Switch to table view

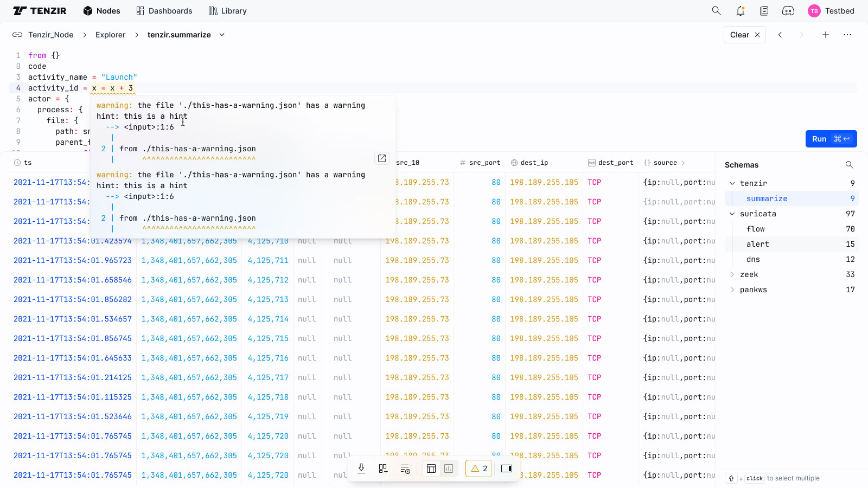click(431, 468)
